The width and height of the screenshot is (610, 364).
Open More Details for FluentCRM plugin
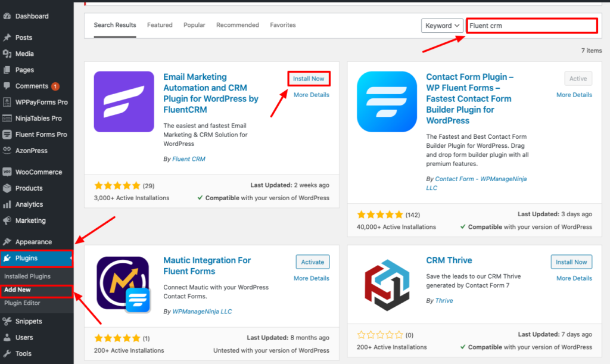pyautogui.click(x=311, y=95)
